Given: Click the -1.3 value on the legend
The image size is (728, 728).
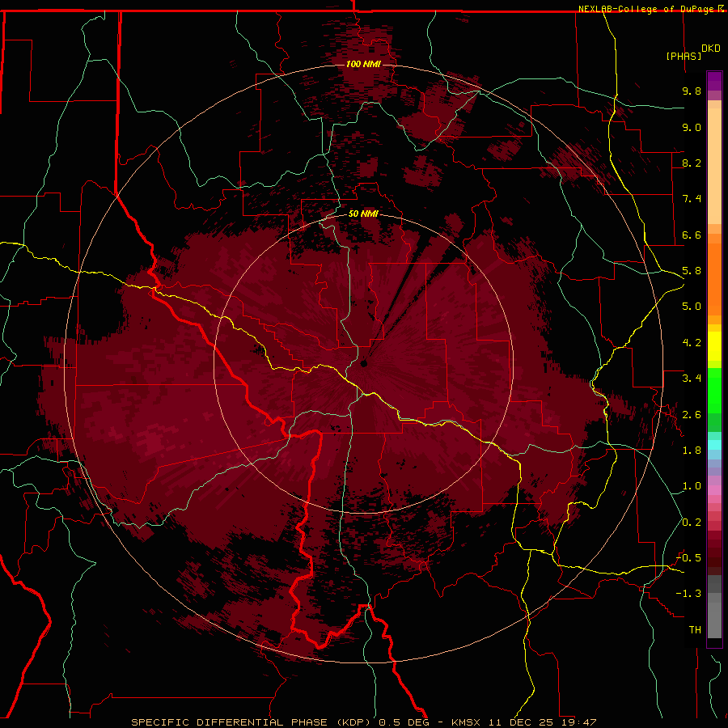Looking at the screenshot, I should [688, 594].
